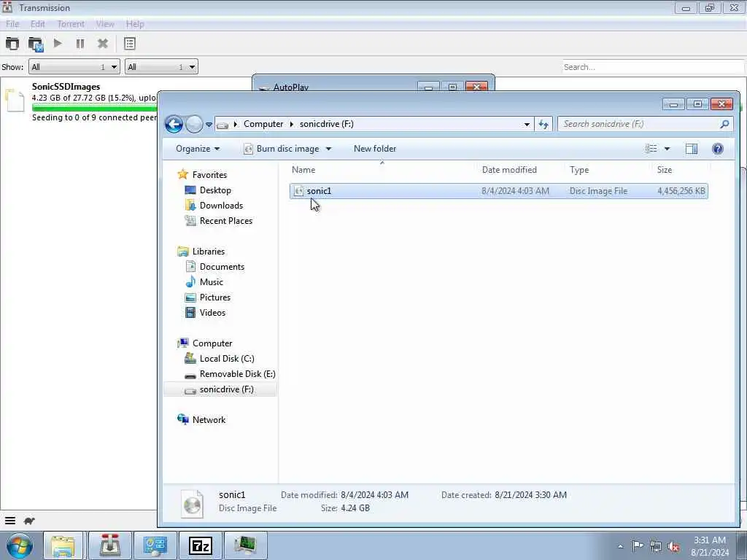Open torrent properties icon in Transmission

(130, 44)
